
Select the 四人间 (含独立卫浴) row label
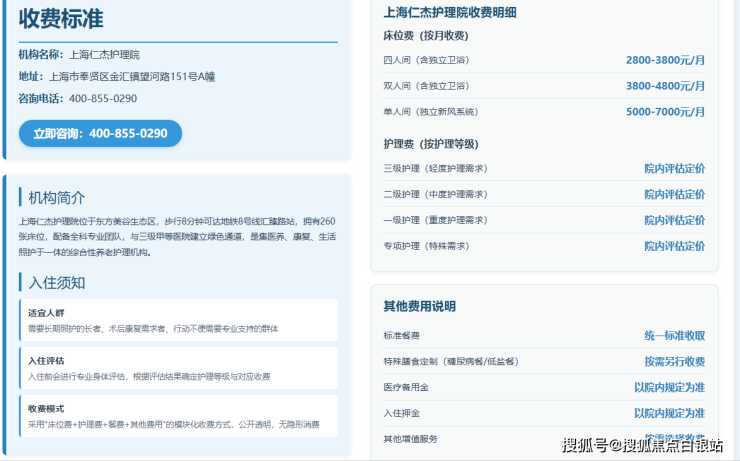coord(426,60)
